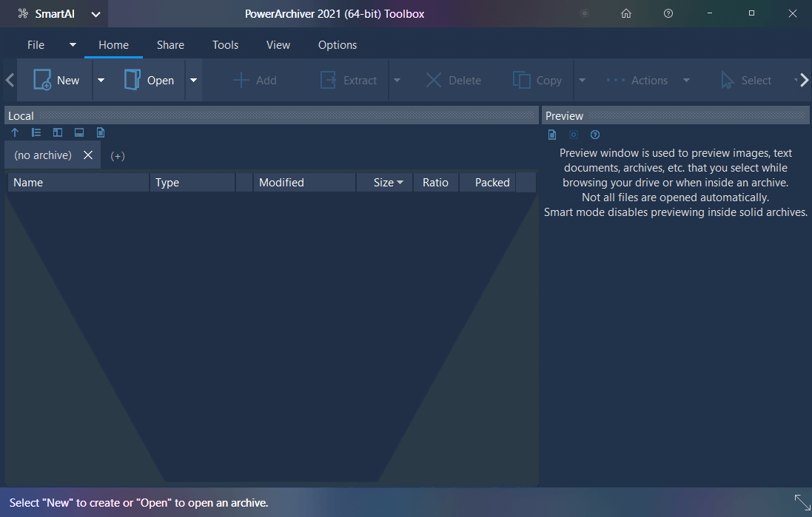Click the document icon in Preview panel

click(x=552, y=135)
